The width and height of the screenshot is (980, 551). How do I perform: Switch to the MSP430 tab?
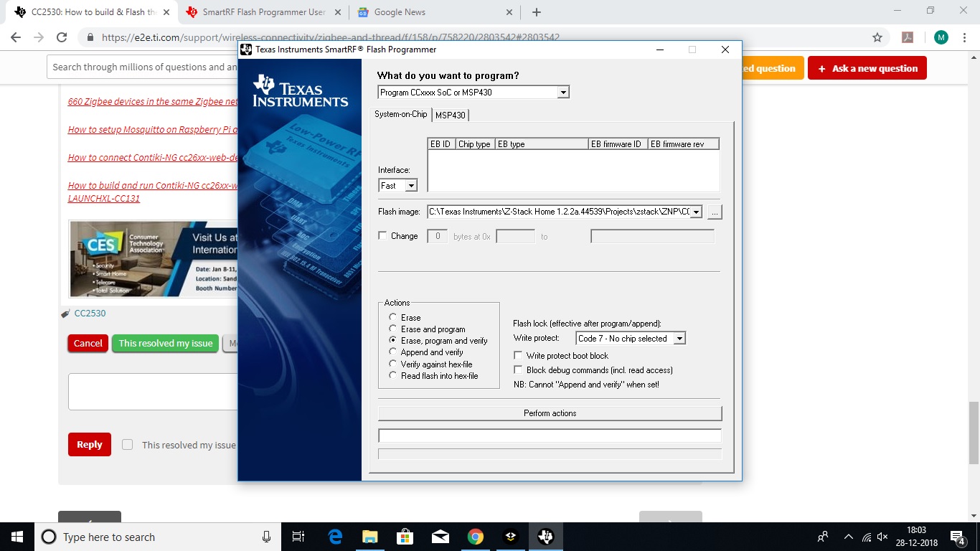[451, 115]
